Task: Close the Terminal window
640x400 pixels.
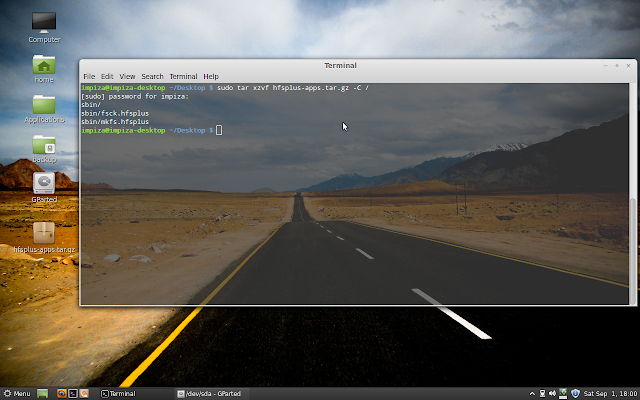Action: tap(629, 65)
